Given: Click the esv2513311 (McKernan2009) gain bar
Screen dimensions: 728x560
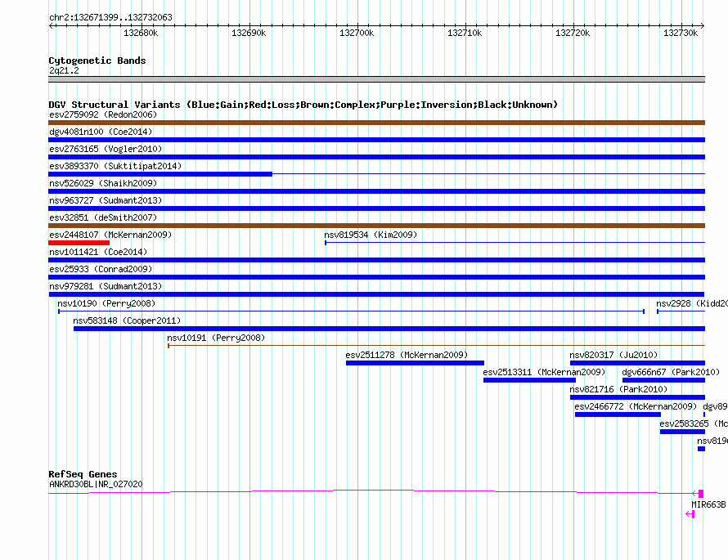Looking at the screenshot, I should coord(529,380).
